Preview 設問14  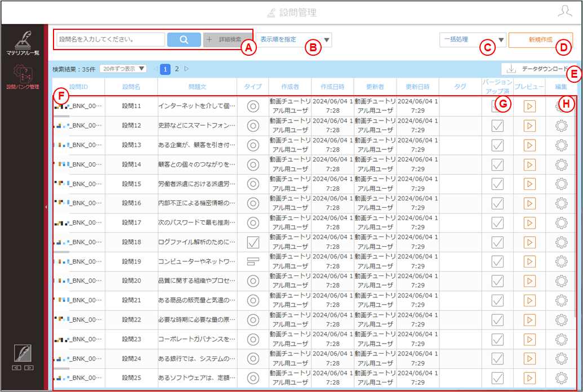pyautogui.click(x=529, y=164)
